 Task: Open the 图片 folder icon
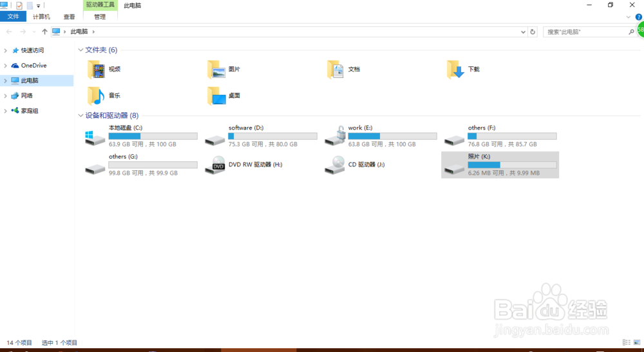click(216, 69)
